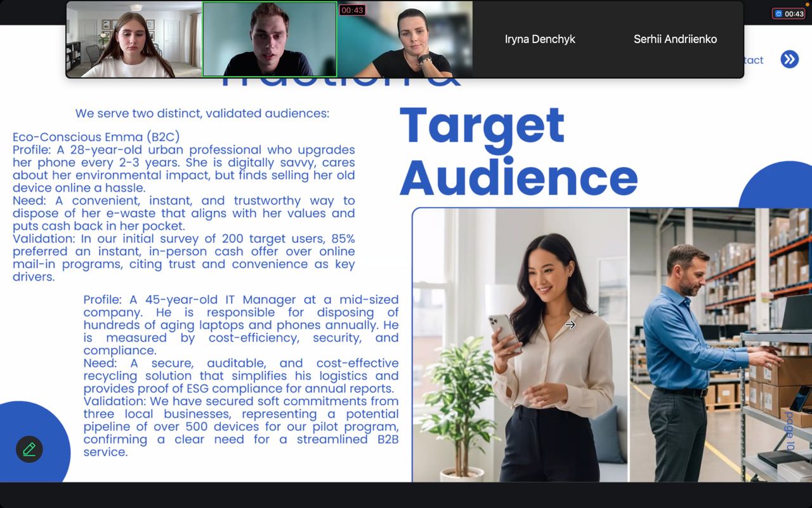Select the Serhii Andriienko participant tile
The image size is (812, 508).
675,39
